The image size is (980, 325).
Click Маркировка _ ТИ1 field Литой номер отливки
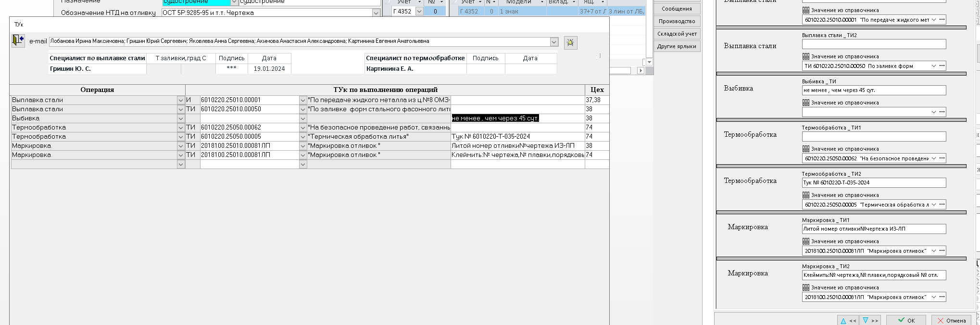coord(874,229)
